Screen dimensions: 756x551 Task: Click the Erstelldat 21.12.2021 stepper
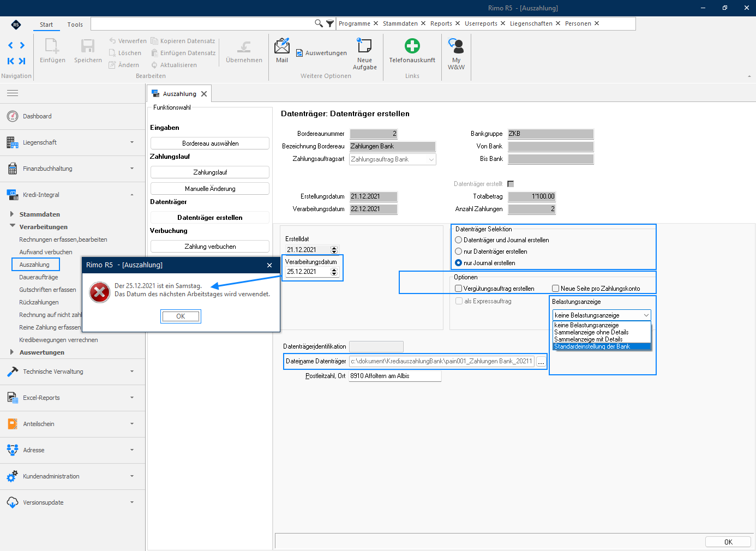click(x=334, y=250)
